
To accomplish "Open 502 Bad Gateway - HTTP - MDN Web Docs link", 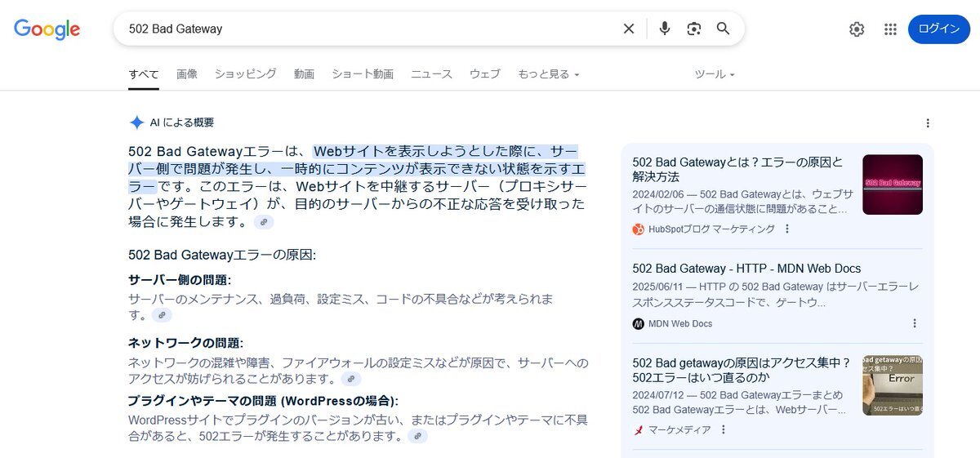I will tap(746, 269).
